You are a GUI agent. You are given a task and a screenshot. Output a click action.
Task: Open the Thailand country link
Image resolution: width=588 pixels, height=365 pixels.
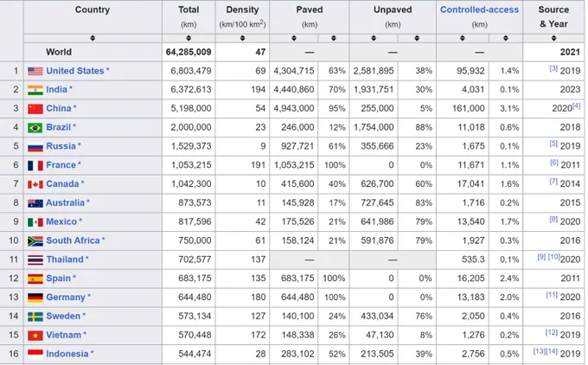pyautogui.click(x=65, y=259)
